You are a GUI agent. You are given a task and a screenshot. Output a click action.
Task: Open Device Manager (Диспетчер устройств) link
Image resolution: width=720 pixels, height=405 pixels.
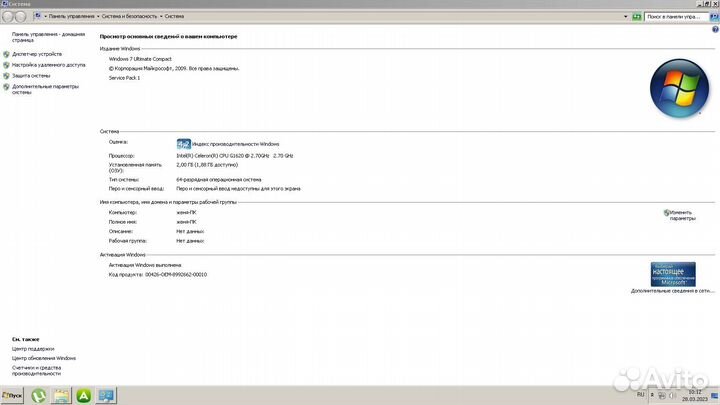(37, 54)
